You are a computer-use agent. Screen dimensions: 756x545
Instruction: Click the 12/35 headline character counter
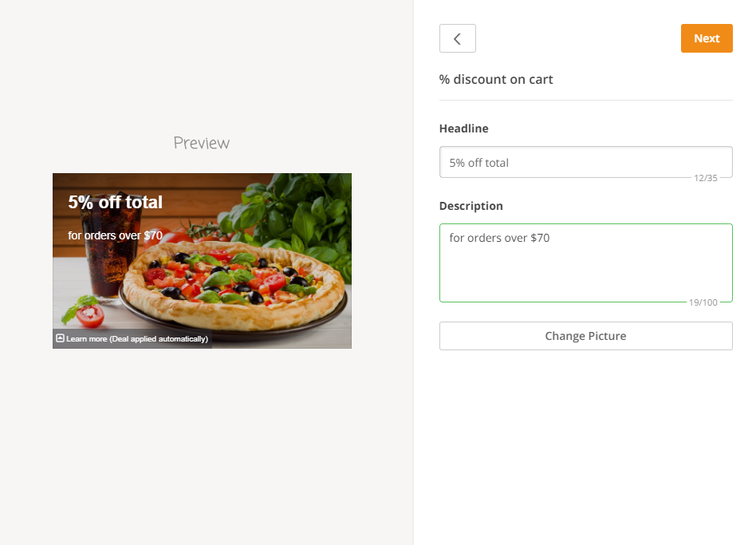pos(705,178)
